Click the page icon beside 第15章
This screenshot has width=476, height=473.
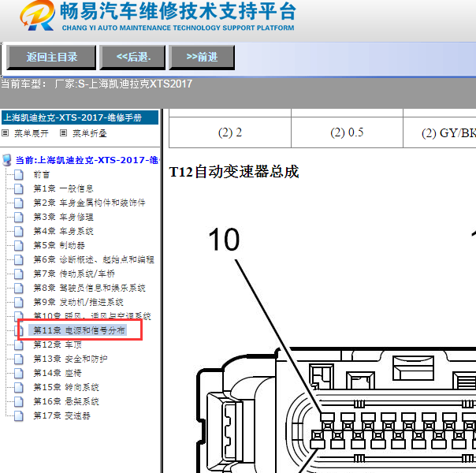pyautogui.click(x=18, y=387)
